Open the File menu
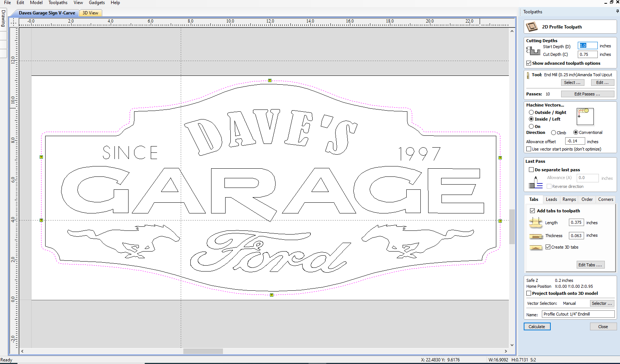620x364 pixels. click(x=7, y=3)
